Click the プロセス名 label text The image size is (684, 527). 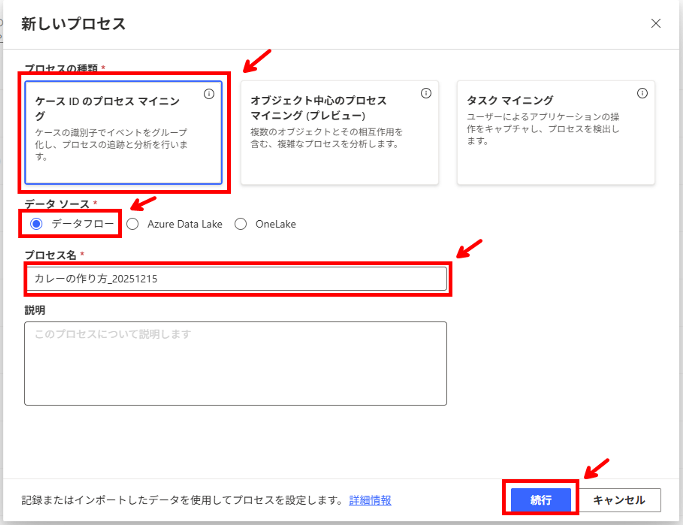pyautogui.click(x=50, y=255)
